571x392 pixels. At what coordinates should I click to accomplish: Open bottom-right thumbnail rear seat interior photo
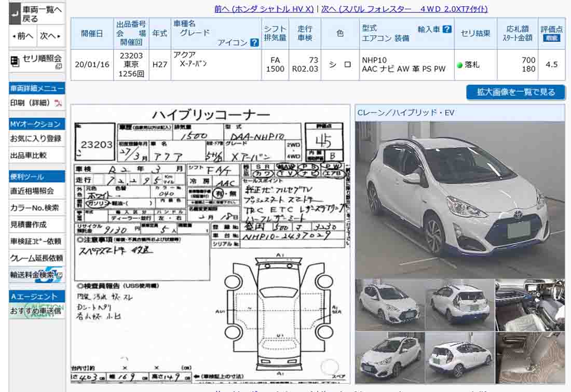coord(530,357)
